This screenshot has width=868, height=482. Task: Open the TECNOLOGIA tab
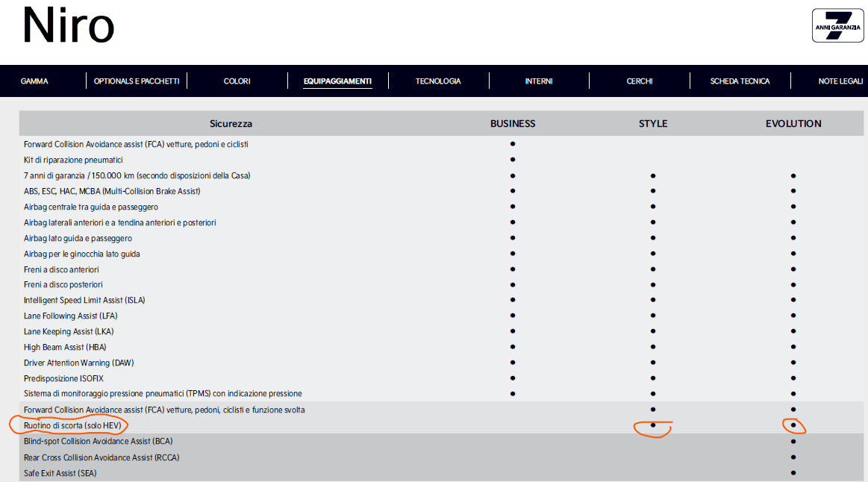[x=438, y=81]
